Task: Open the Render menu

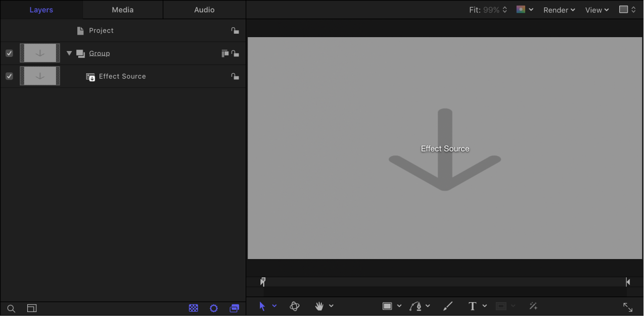Action: 559,9
